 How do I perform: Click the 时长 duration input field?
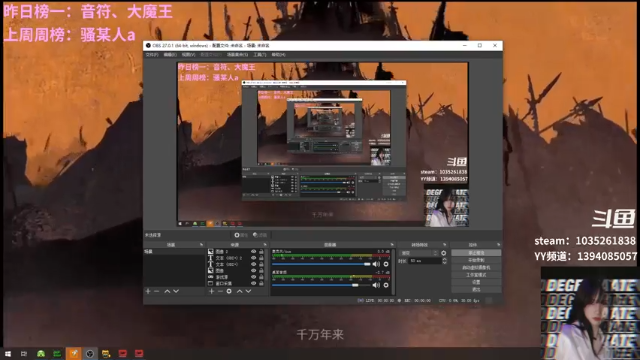point(424,261)
